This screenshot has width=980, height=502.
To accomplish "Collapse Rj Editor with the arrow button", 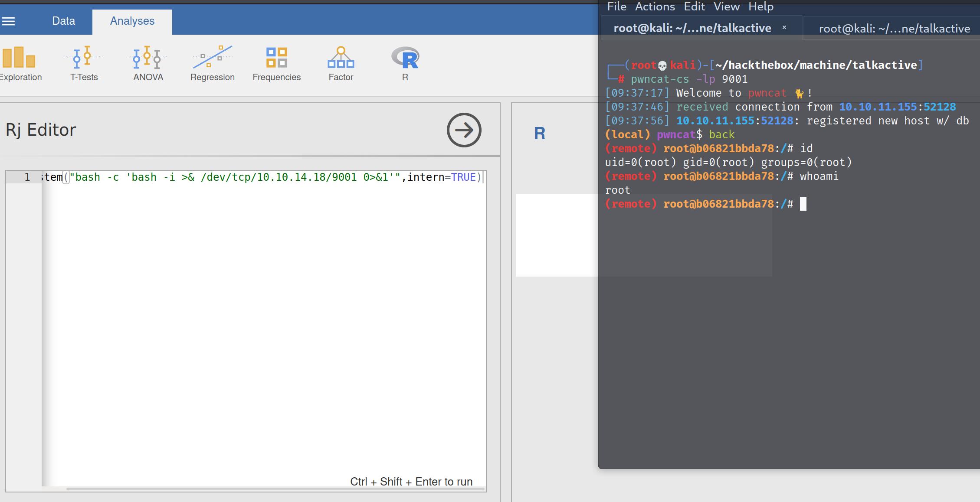I will [x=464, y=130].
